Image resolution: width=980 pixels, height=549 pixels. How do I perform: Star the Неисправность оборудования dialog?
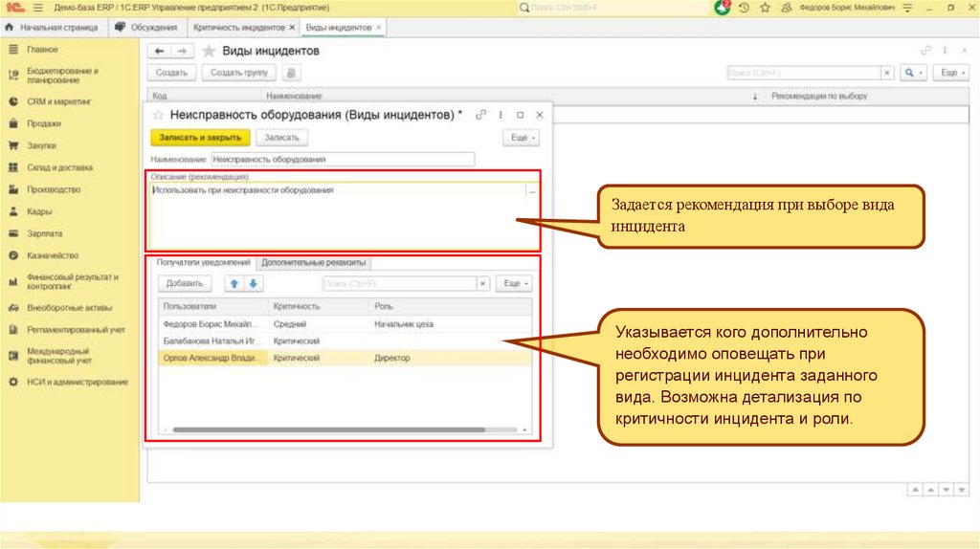[x=158, y=115]
